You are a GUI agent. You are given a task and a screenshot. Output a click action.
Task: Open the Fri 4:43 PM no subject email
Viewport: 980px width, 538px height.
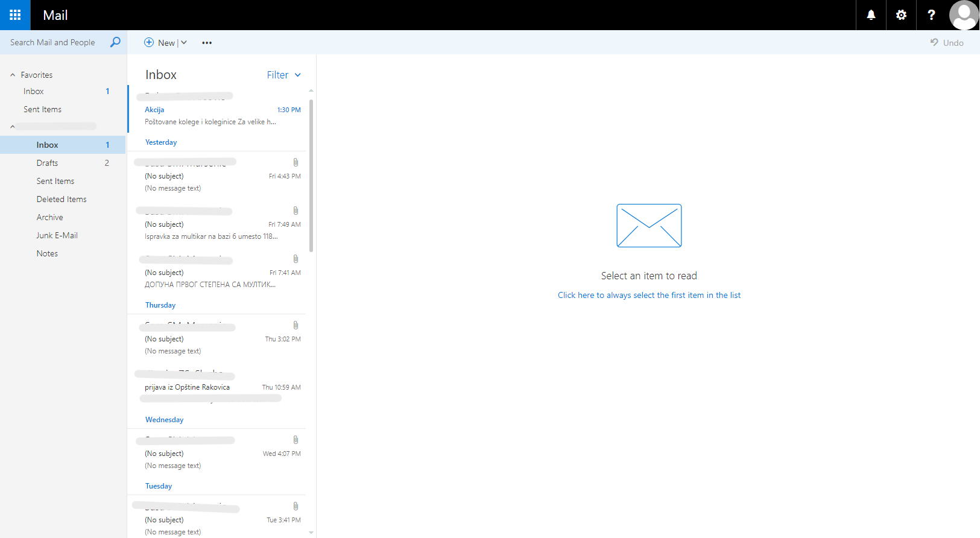click(x=217, y=176)
